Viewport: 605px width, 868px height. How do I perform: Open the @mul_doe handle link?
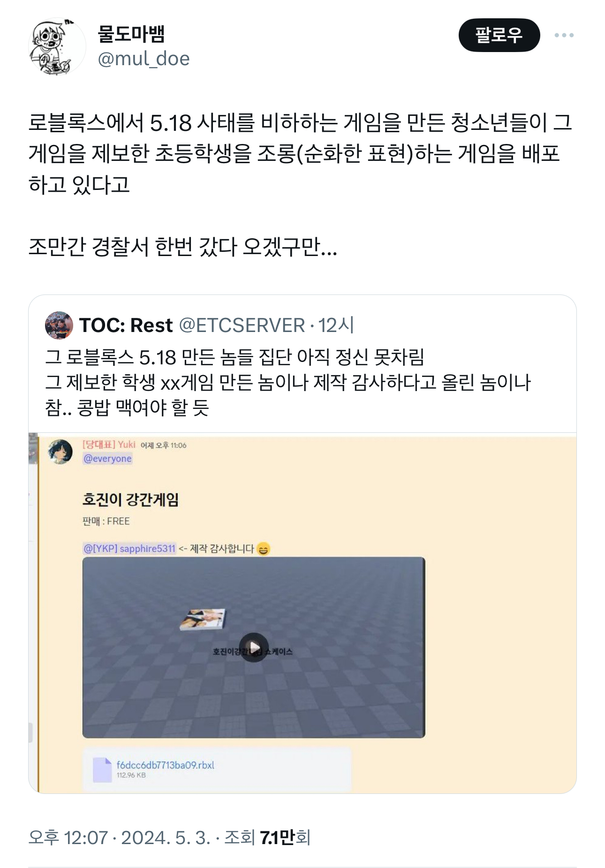coord(143,59)
